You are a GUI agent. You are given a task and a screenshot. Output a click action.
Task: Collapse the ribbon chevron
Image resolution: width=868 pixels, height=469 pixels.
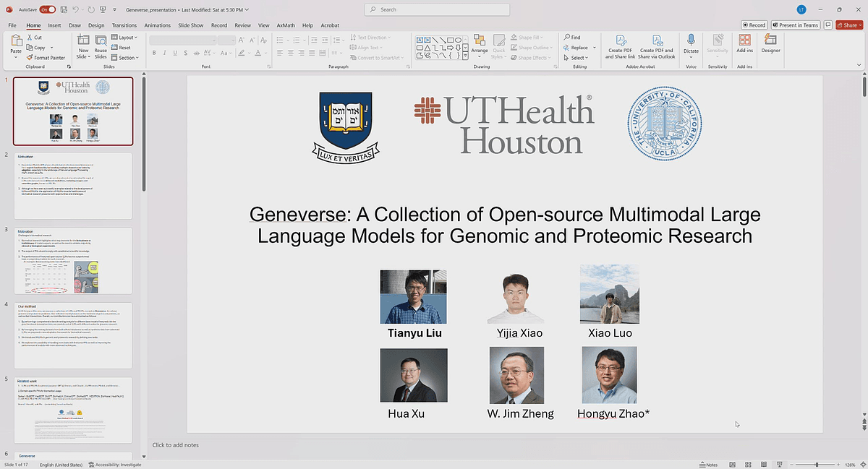tap(860, 66)
